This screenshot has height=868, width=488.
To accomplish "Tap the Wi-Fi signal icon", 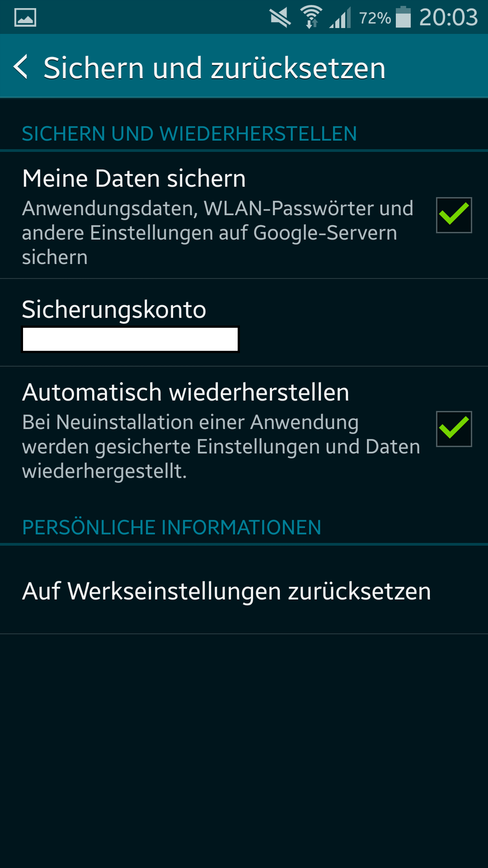I will point(311,17).
